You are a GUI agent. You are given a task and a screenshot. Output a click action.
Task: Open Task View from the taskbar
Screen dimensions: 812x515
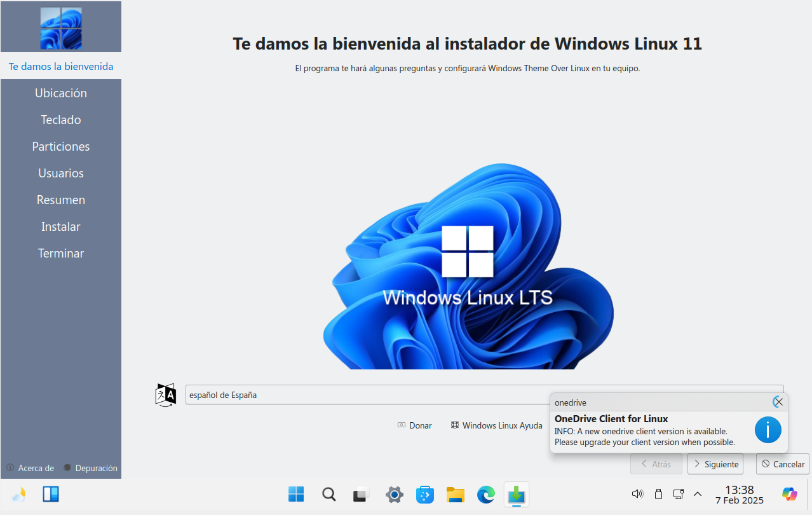(x=361, y=494)
